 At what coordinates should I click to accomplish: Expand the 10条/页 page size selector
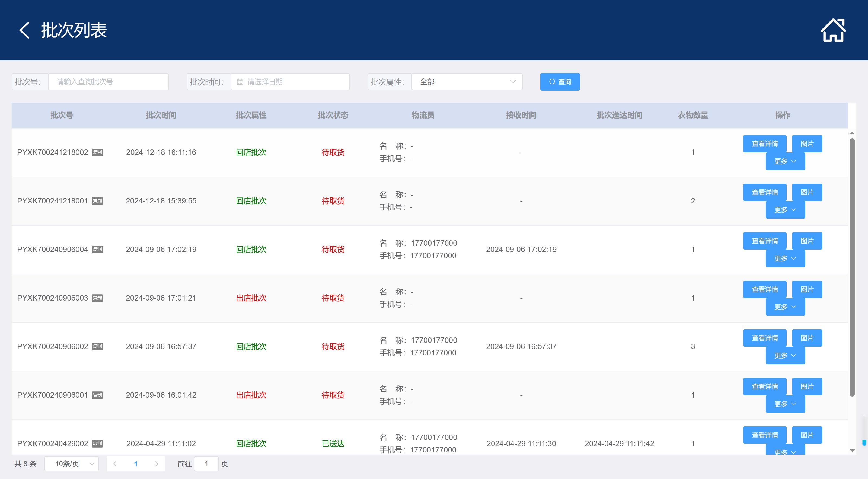tap(71, 464)
